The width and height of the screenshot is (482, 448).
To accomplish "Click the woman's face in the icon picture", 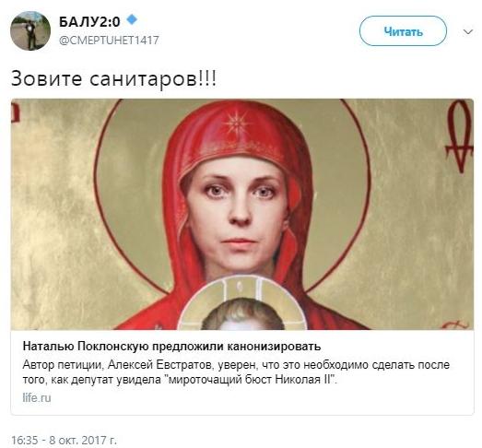I will 239,215.
